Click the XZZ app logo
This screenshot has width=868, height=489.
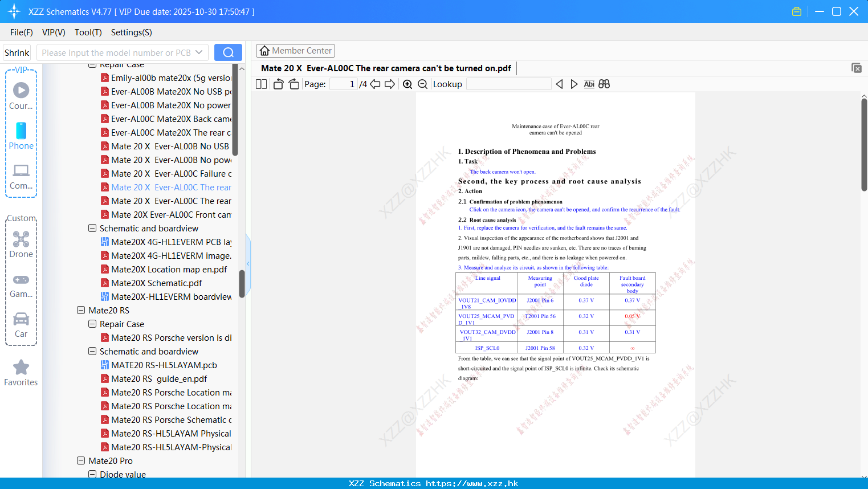tap(14, 11)
